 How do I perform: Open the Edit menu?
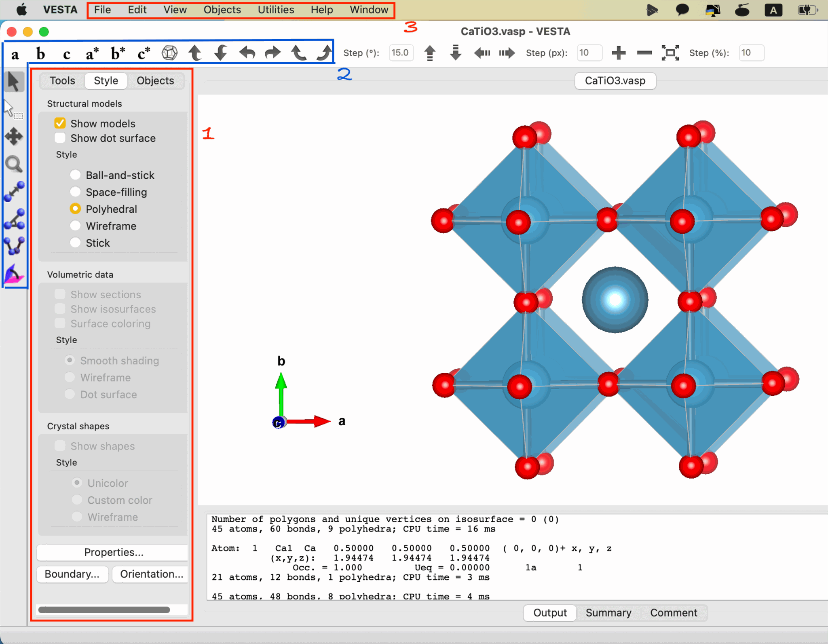tap(137, 10)
